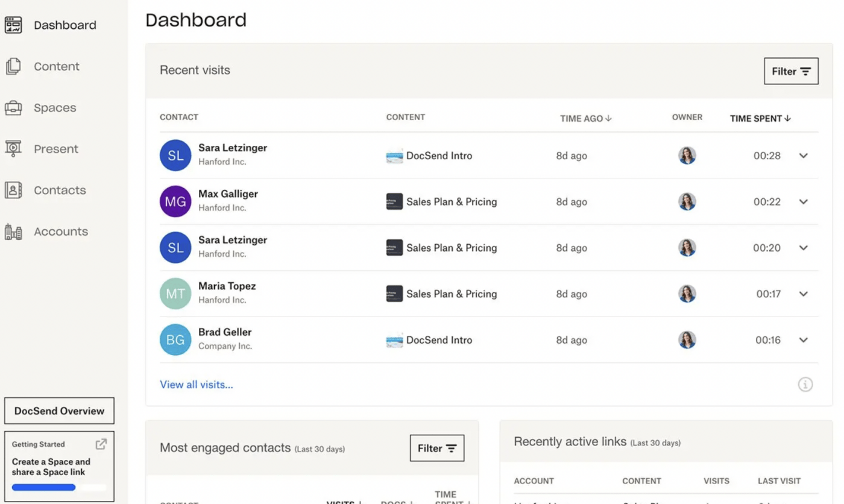Click Getting Started progress bar
This screenshot has width=844, height=504.
coord(59,487)
